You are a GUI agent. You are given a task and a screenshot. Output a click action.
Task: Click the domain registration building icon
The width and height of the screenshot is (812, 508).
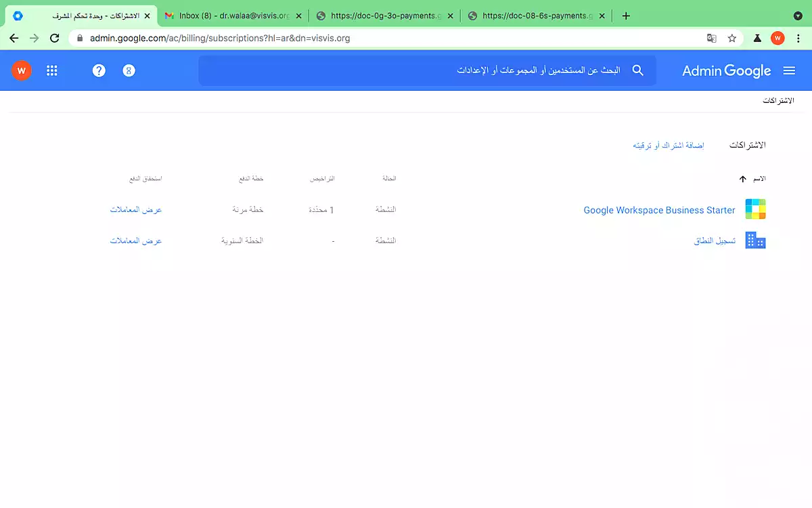(x=755, y=240)
